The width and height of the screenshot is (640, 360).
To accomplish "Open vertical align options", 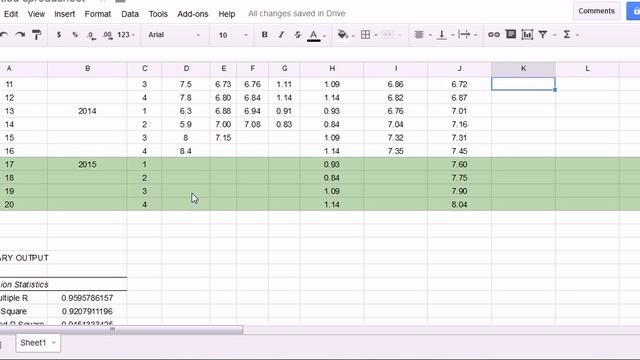I will (x=442, y=35).
